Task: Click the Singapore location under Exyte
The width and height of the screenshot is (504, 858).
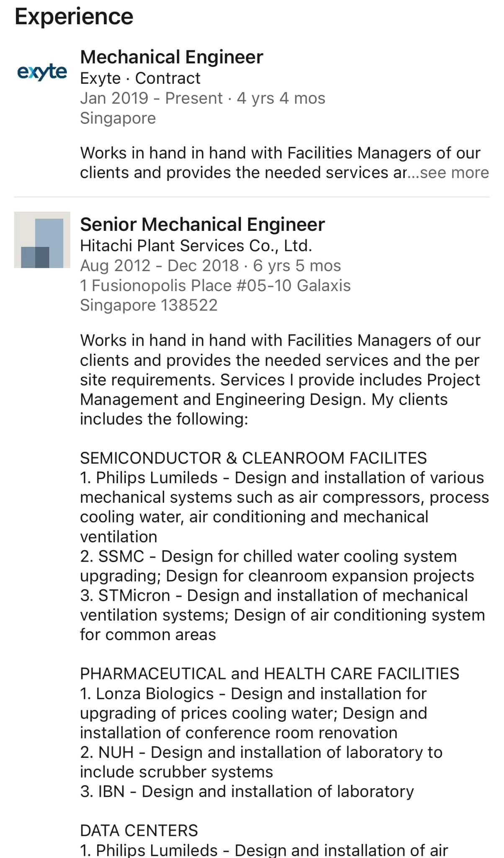Action: [x=118, y=118]
